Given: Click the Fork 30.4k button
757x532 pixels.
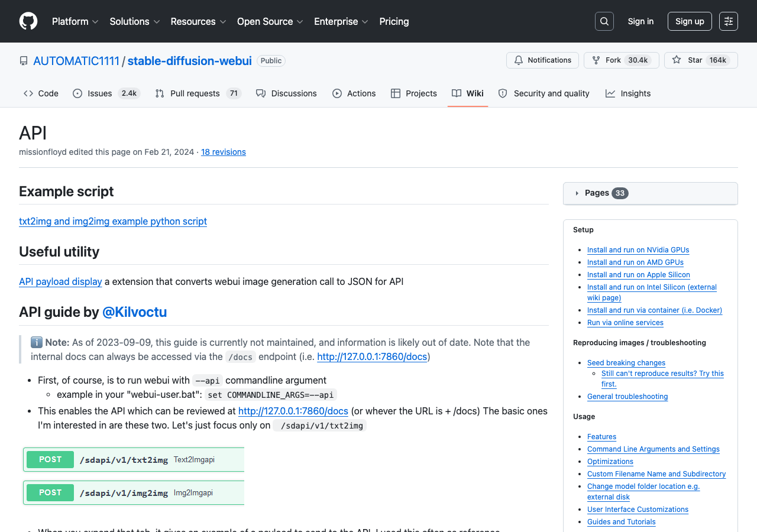Looking at the screenshot, I should tap(621, 60).
